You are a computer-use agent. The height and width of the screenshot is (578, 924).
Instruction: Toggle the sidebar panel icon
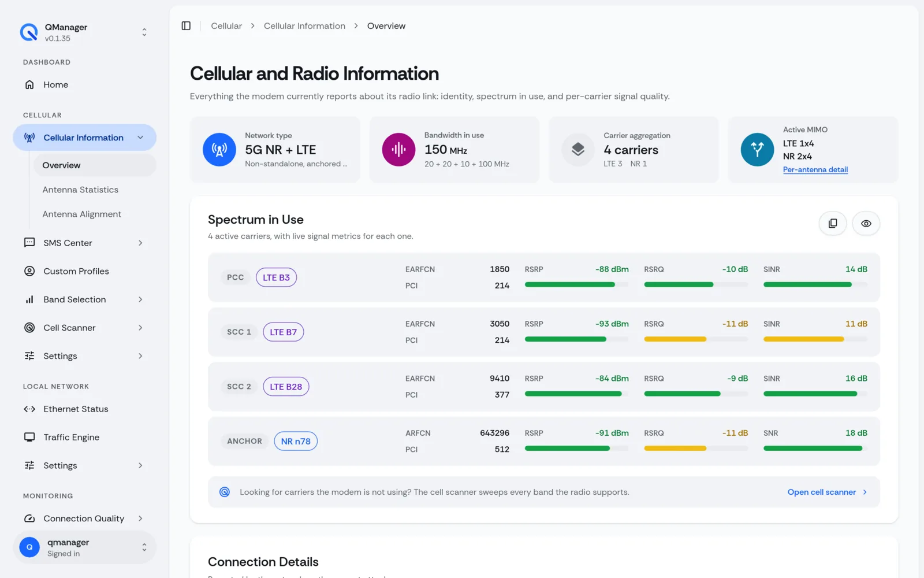[x=186, y=26]
